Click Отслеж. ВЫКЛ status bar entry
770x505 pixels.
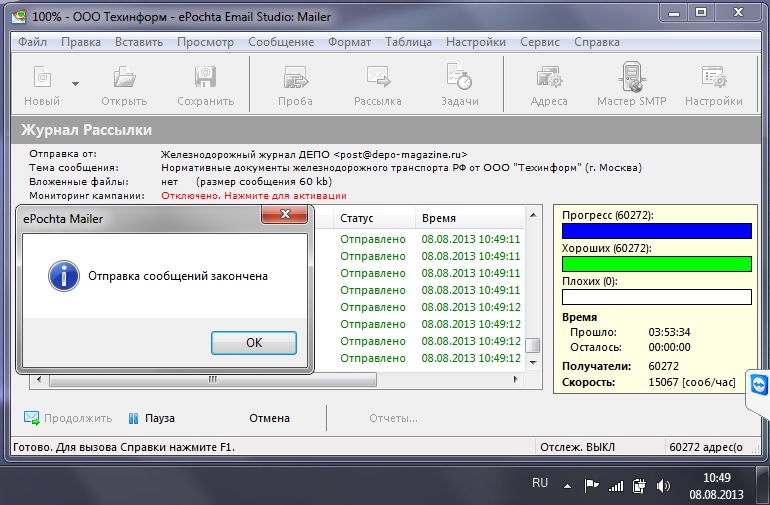coord(577,447)
